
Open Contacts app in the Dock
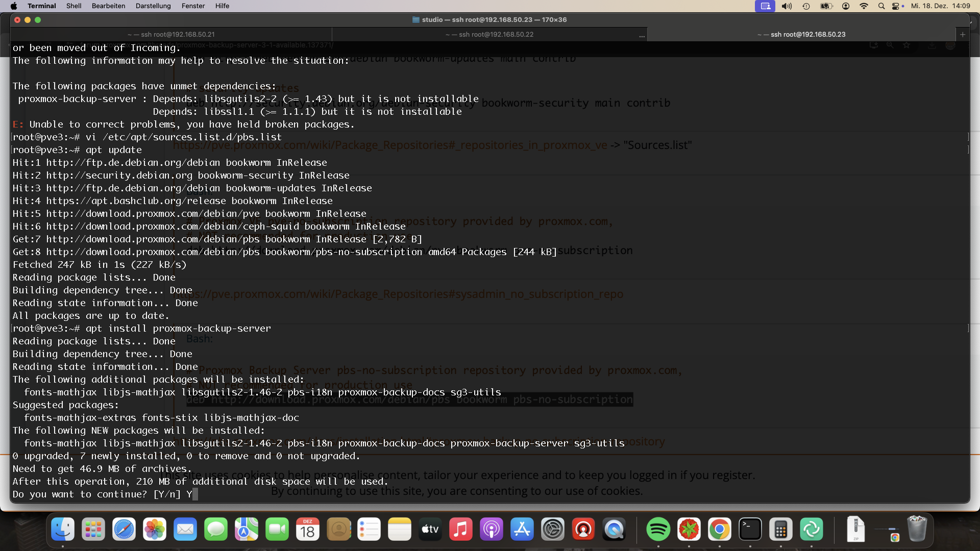click(x=338, y=529)
